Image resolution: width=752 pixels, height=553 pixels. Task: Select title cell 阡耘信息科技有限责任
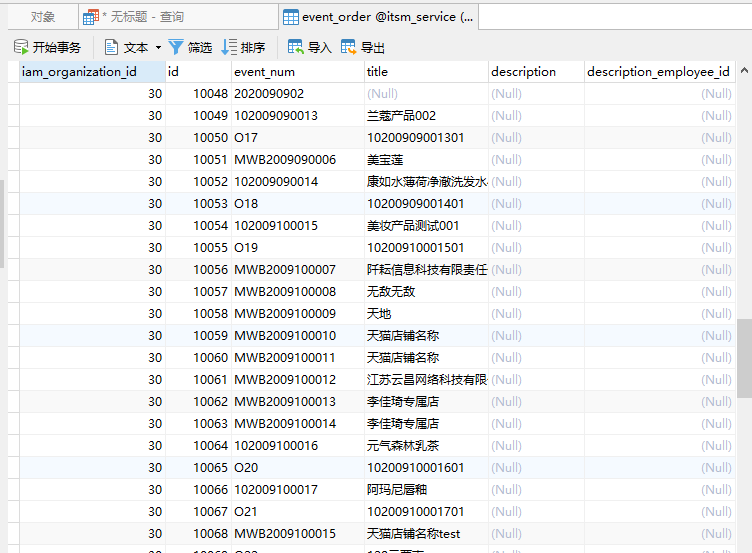pos(426,270)
